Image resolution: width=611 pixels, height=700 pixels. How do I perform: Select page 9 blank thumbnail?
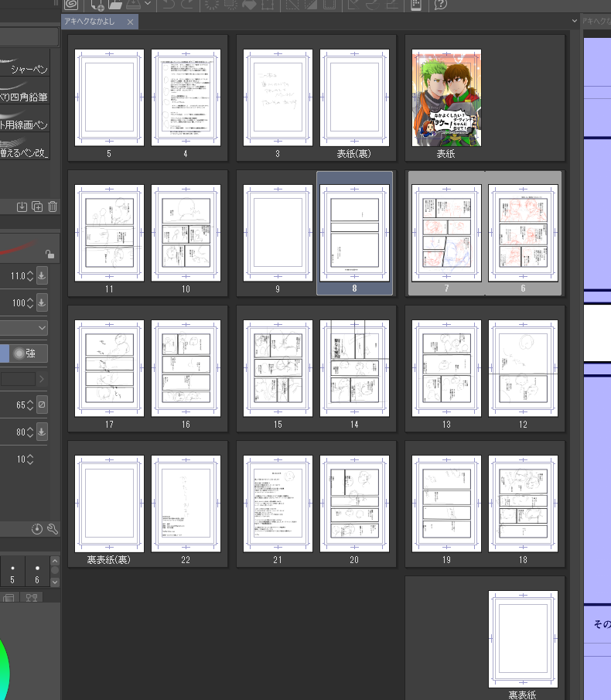pyautogui.click(x=278, y=233)
